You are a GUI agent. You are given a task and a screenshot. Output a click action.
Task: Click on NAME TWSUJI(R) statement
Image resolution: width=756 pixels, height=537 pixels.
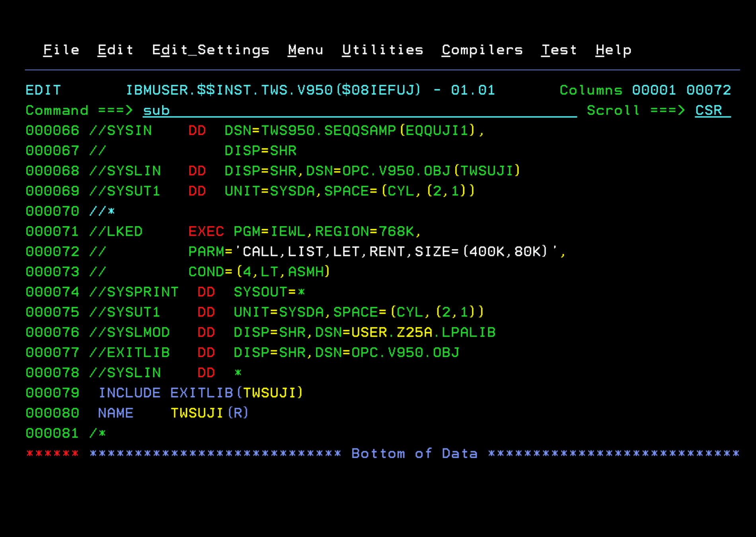point(173,413)
